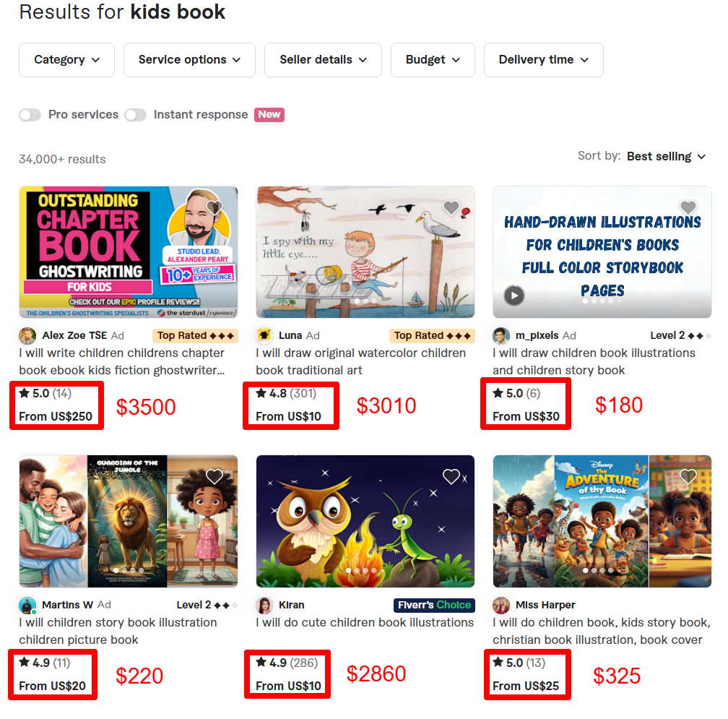Play the m_pixels gig video
The width and height of the screenshot is (728, 719).
[513, 296]
